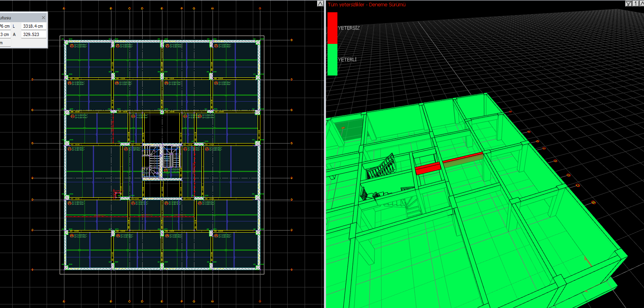
Task: Click the filter funnel icon in 3D view
Action: click(628, 4)
